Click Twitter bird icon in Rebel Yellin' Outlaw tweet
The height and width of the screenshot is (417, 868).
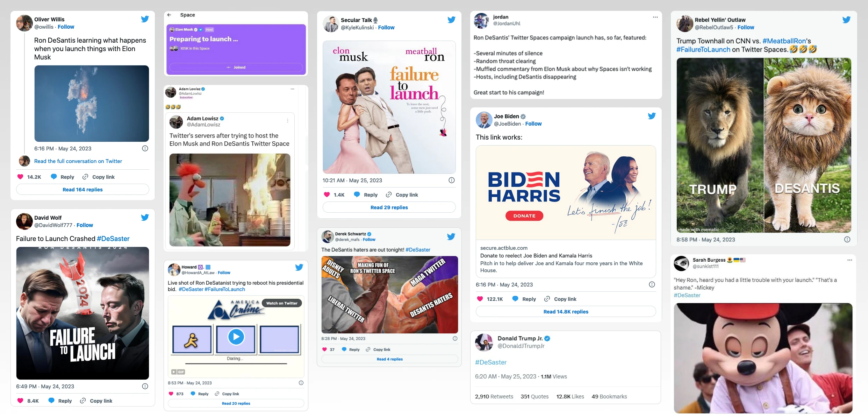point(846,20)
